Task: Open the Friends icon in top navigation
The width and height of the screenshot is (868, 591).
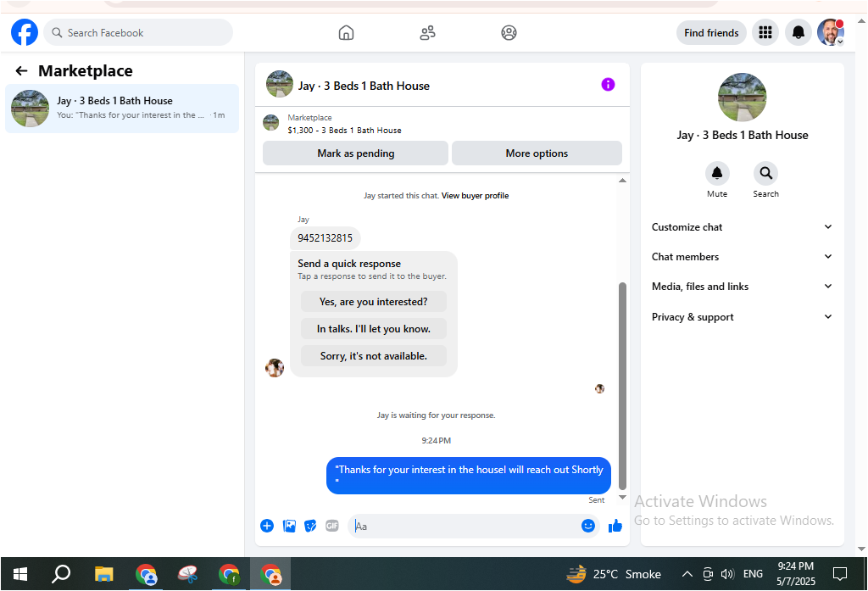Action: (427, 33)
